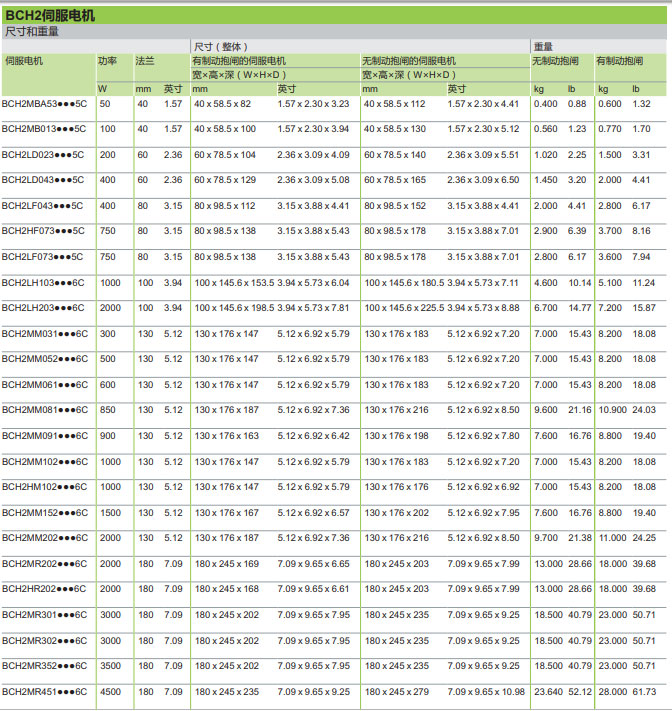Select the BCH2HM102●●●6C model name
Screen dimensions: 672x711
44,487
